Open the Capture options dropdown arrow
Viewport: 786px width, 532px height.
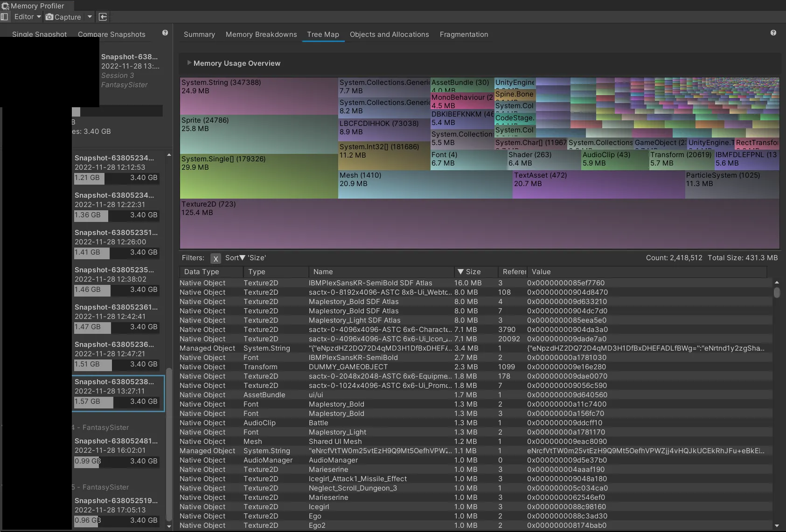[90, 17]
